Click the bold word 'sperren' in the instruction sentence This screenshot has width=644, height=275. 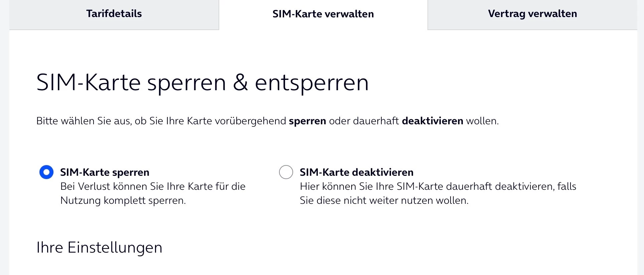click(x=307, y=121)
